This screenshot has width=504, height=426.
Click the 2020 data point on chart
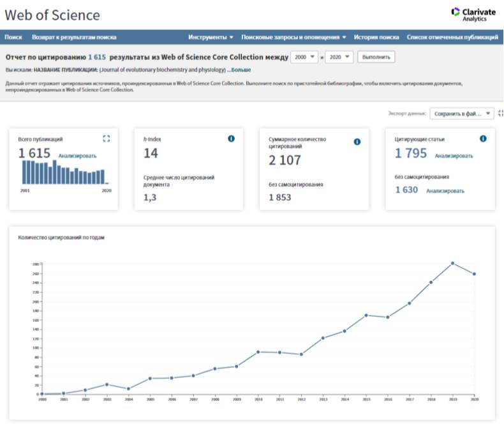point(474,274)
